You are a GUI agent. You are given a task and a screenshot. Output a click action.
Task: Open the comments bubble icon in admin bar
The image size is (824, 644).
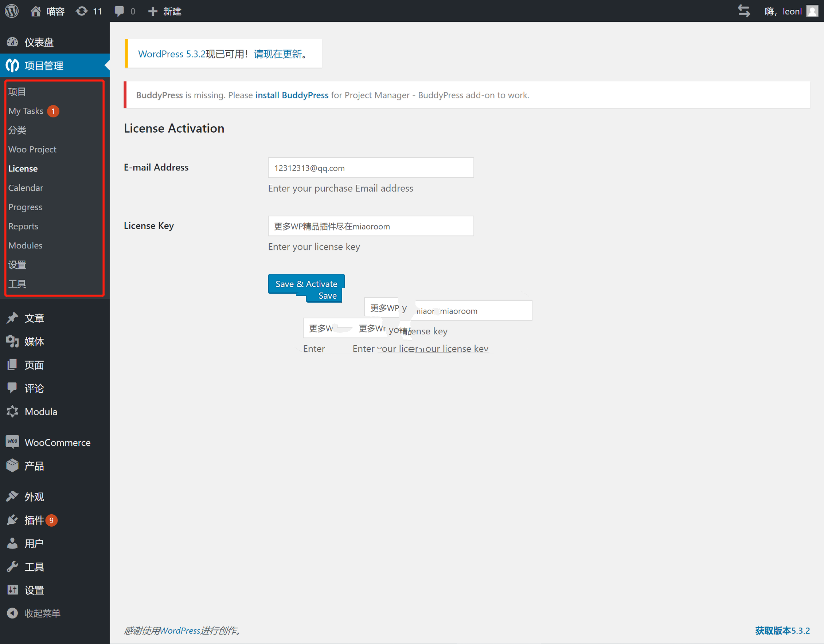pyautogui.click(x=119, y=11)
